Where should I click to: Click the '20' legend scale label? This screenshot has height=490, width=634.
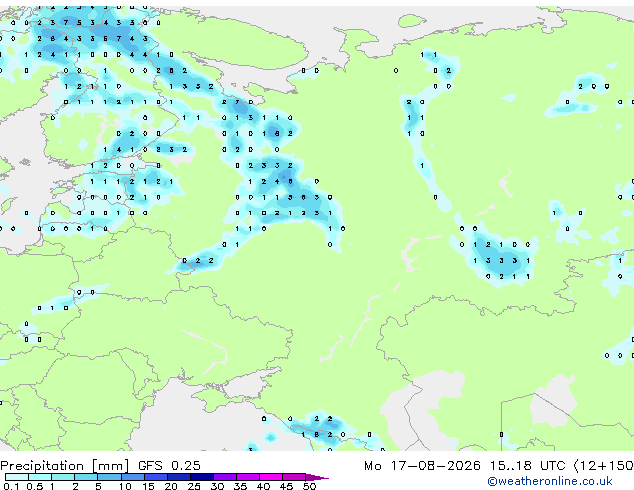(x=171, y=486)
